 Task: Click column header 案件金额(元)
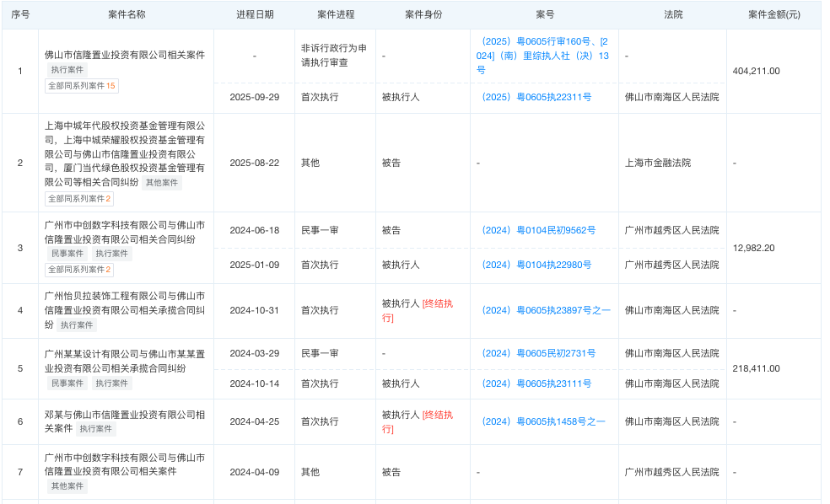(x=773, y=15)
